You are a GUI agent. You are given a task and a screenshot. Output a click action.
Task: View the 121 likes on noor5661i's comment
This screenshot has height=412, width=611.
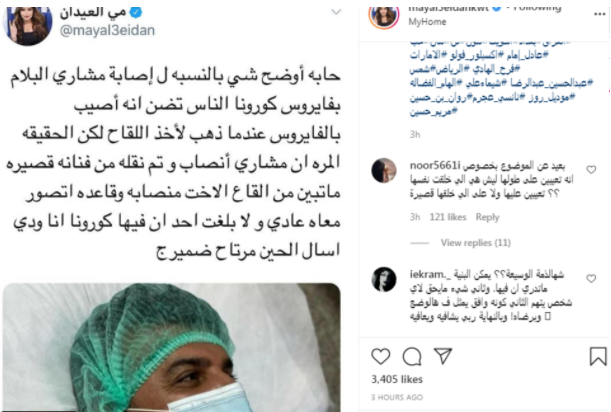[448, 217]
